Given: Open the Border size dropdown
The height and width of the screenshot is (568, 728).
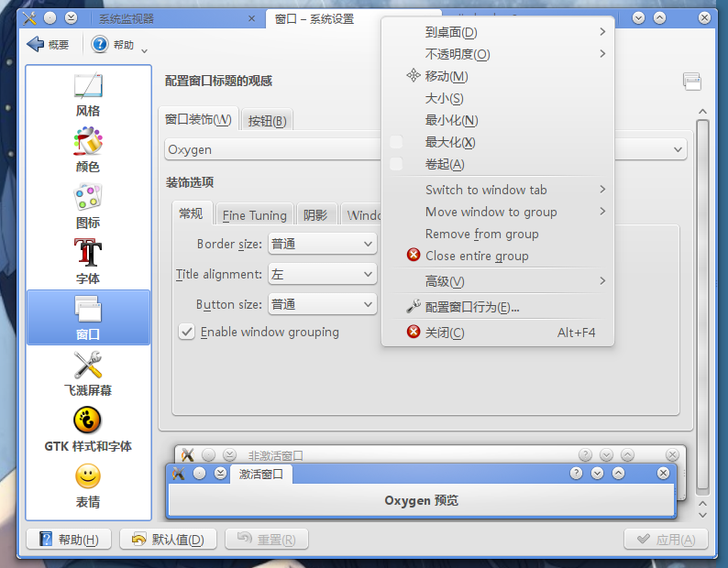Looking at the screenshot, I should click(x=323, y=244).
